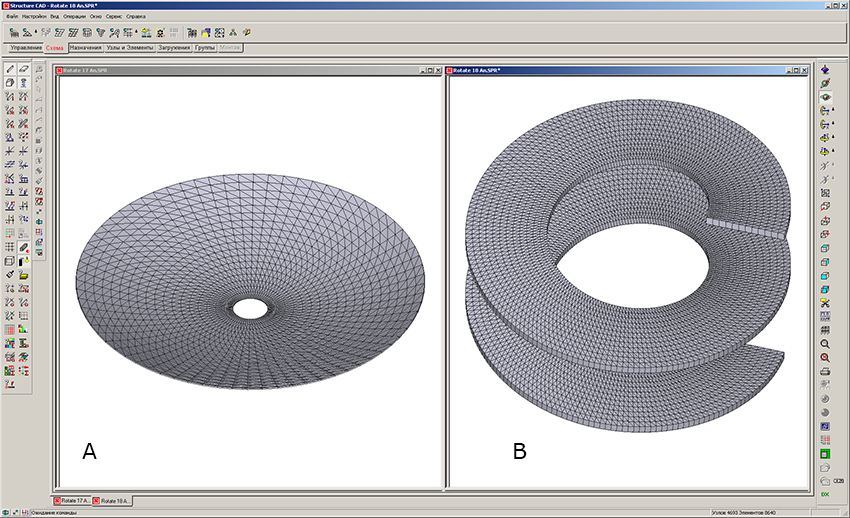This screenshot has width=850, height=518.
Task: Switch to the Управление tab
Action: pos(26,48)
